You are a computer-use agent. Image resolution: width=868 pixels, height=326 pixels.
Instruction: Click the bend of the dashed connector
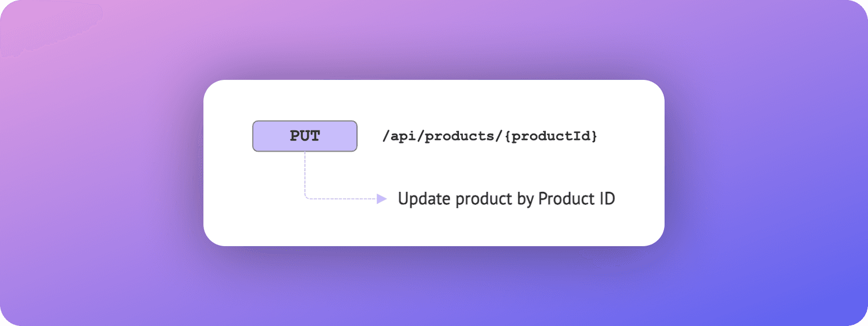307,197
